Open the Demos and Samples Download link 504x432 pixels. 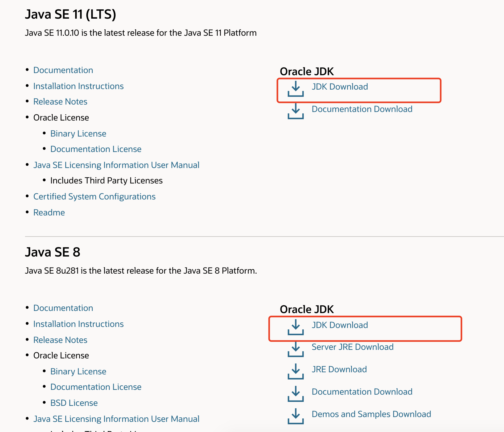pos(371,414)
